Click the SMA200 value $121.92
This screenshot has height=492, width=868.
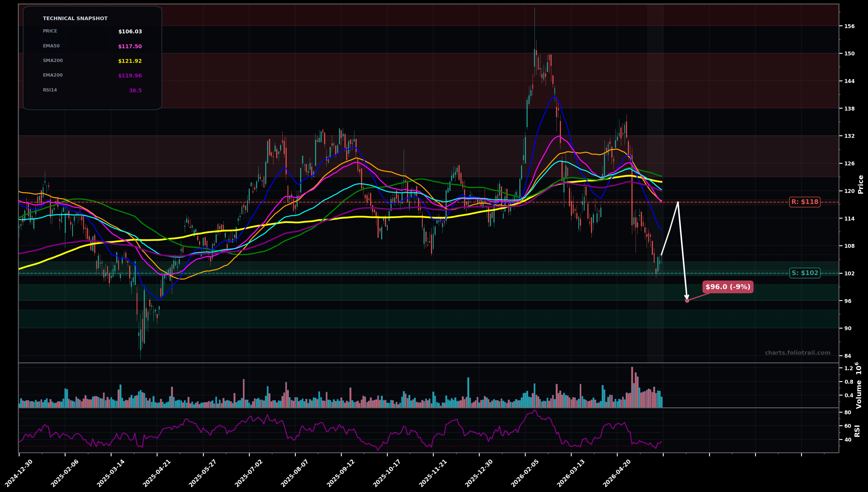(130, 61)
